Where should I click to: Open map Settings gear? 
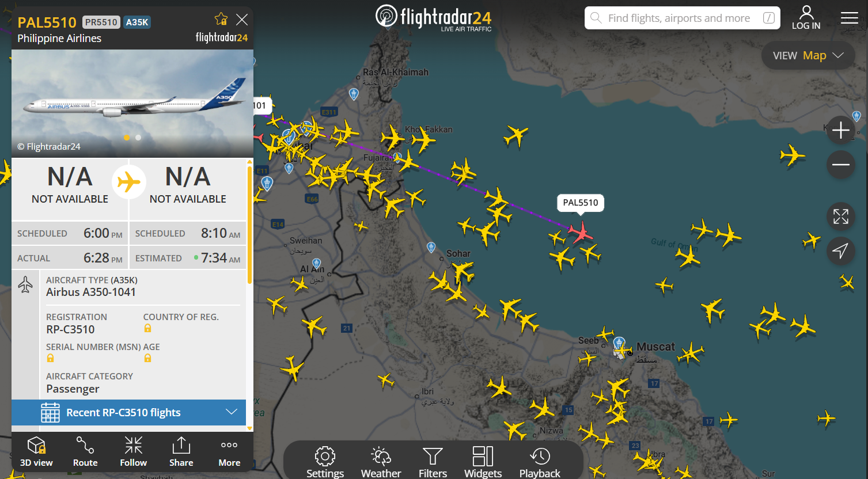325,462
